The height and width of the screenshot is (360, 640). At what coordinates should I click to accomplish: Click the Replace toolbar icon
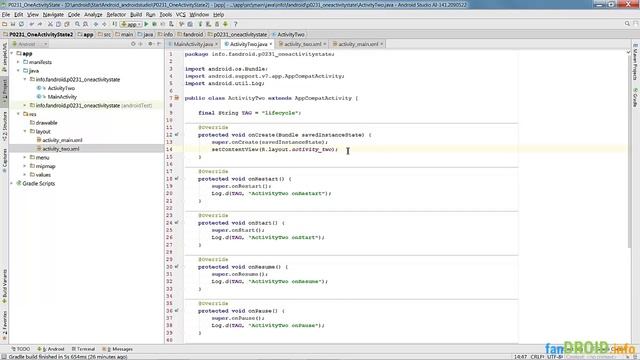[85, 24]
